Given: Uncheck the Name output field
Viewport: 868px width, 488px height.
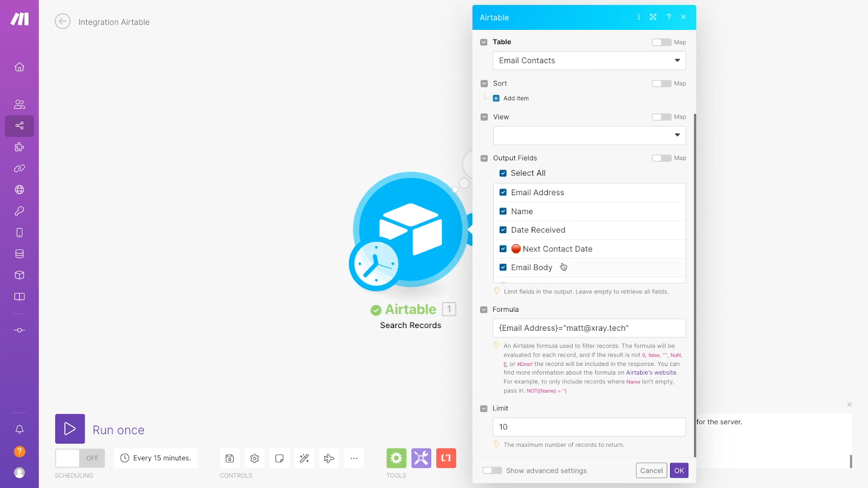Looking at the screenshot, I should point(503,211).
